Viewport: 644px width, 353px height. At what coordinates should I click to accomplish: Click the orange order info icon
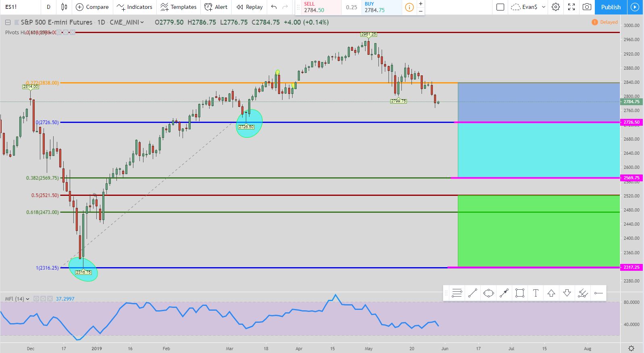pyautogui.click(x=409, y=7)
